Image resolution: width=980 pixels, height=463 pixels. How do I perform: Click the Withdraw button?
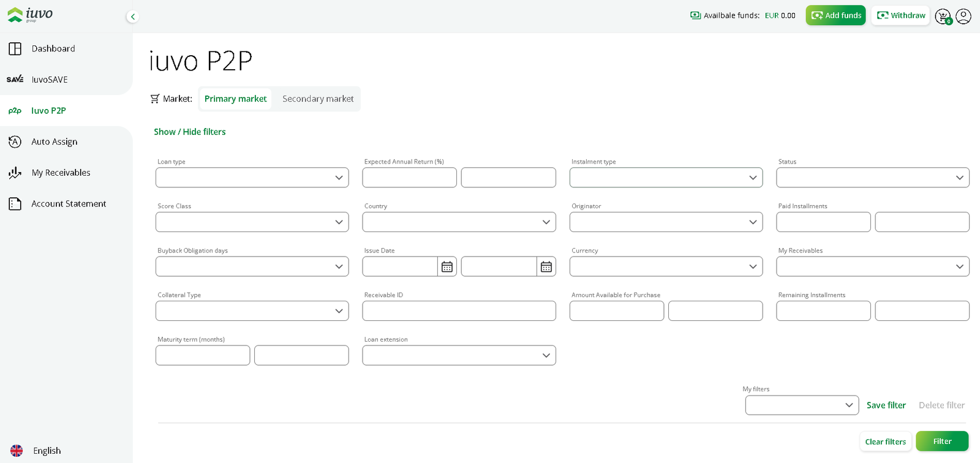(900, 15)
